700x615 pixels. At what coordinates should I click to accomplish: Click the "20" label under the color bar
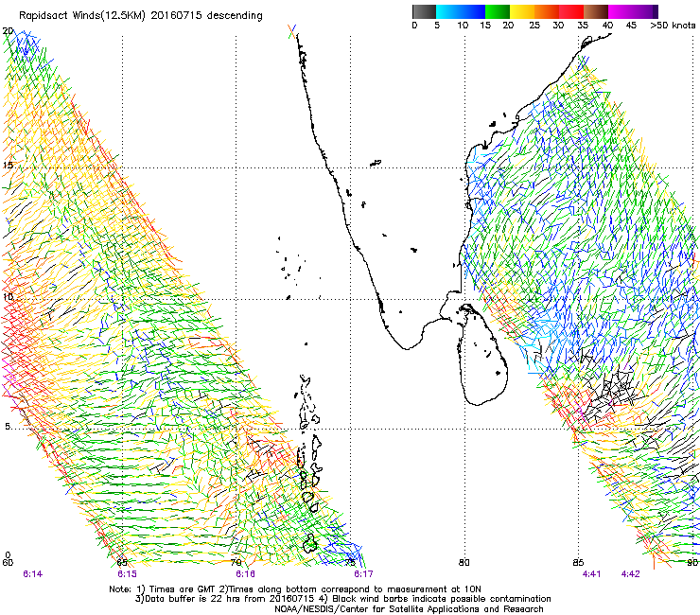click(x=508, y=26)
